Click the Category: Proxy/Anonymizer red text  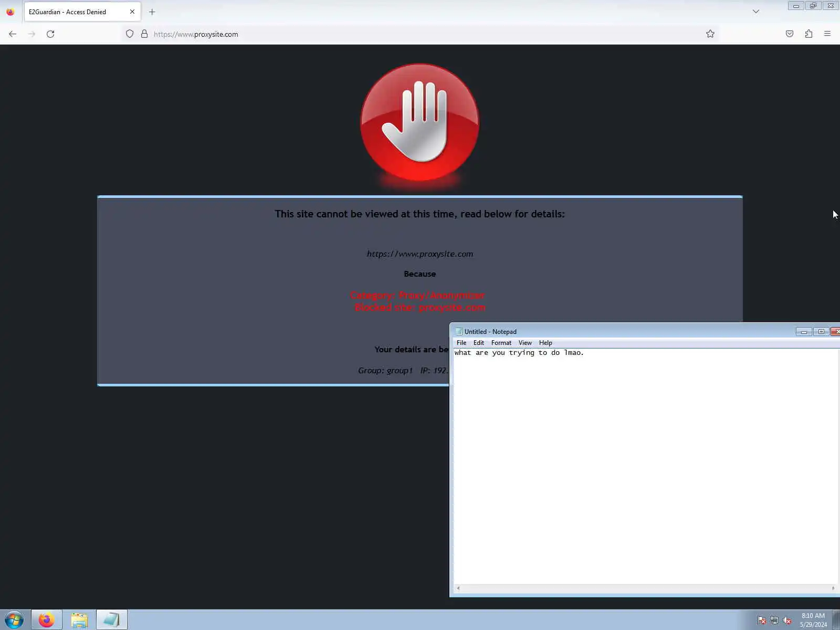417,295
